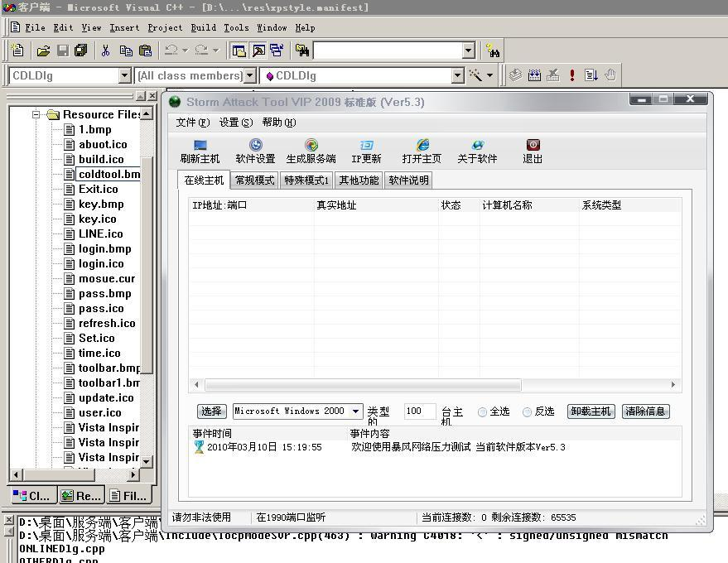Viewport: 728px width, 563px height.
Task: Click the Undo arrow icon
Action: (171, 51)
